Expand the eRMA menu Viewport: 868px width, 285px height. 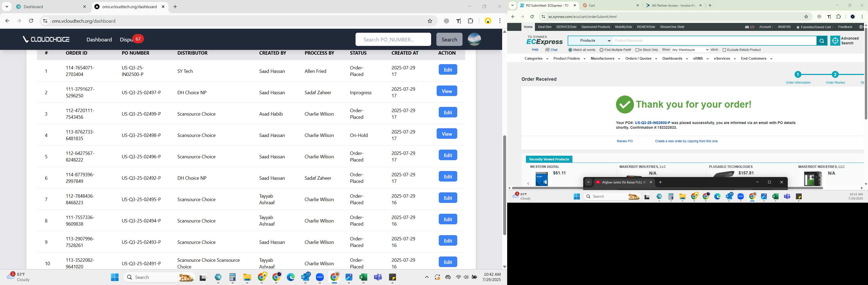point(701,59)
